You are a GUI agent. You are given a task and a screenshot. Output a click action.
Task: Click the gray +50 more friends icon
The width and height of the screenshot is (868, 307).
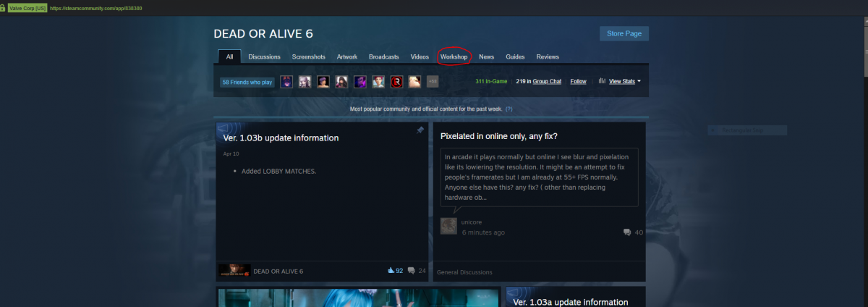(433, 82)
